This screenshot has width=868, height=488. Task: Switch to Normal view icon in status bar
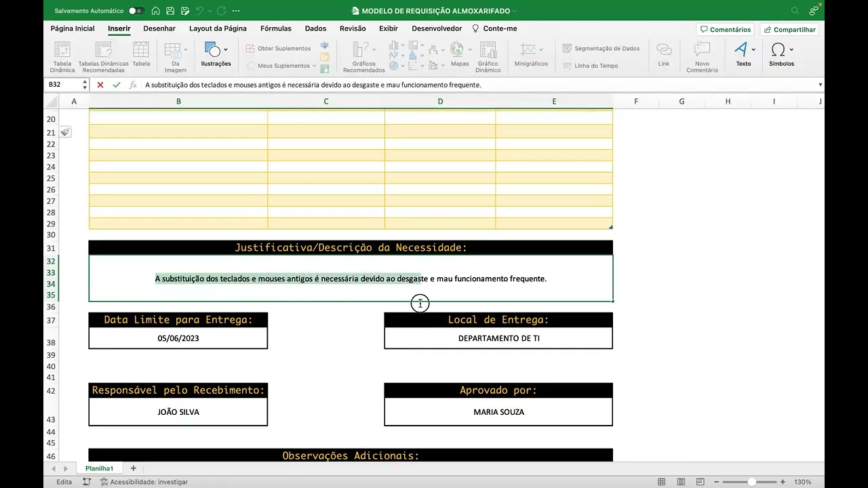[662, 482]
